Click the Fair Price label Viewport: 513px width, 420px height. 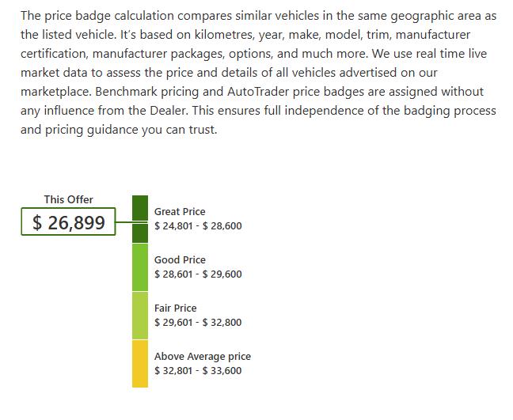coord(176,308)
